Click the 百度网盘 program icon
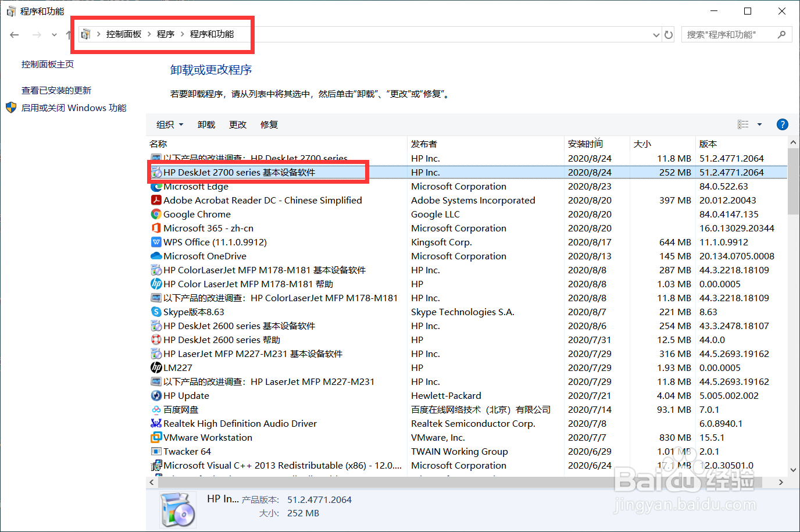Viewport: 800px width, 532px height. coord(155,410)
